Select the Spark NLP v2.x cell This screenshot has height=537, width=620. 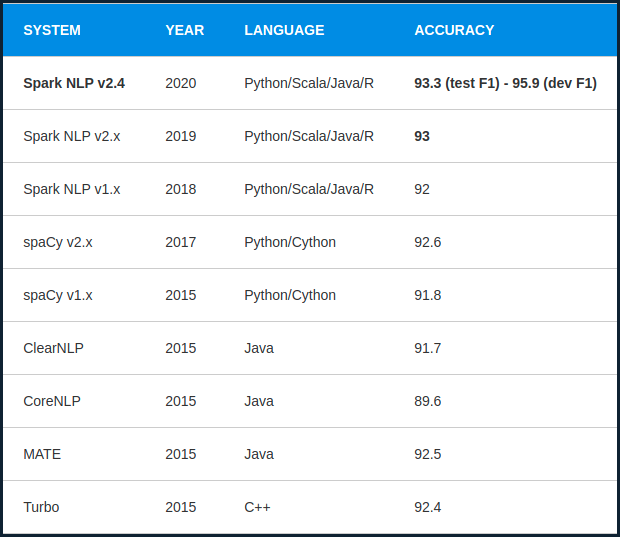pos(72,136)
